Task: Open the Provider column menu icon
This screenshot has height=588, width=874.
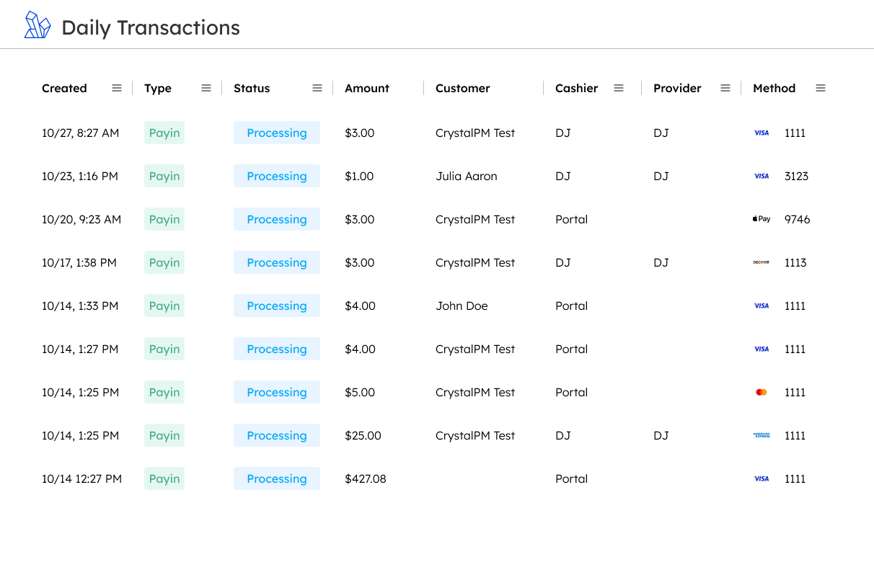Action: click(725, 88)
